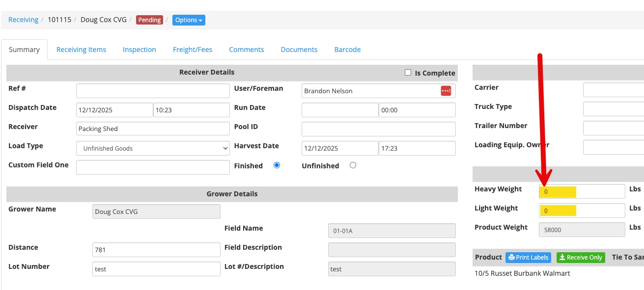Click the green Receive Only button
This screenshot has width=644, height=290.
click(x=581, y=258)
